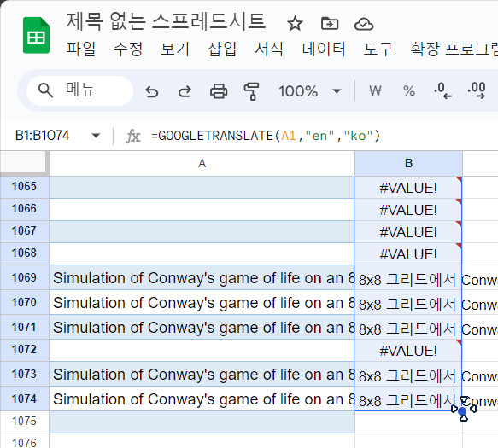Open the 삽입 menu

(x=222, y=49)
